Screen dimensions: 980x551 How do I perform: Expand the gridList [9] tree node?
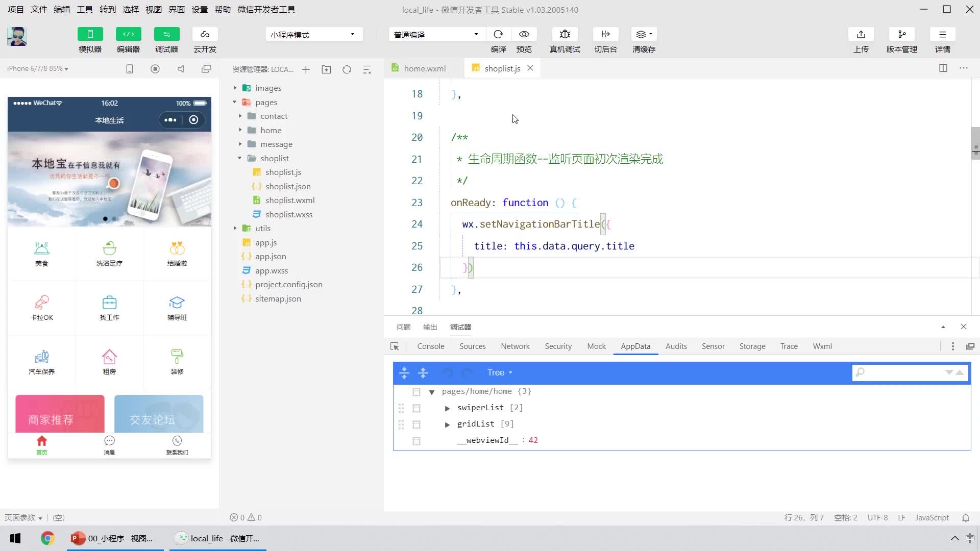click(x=448, y=424)
